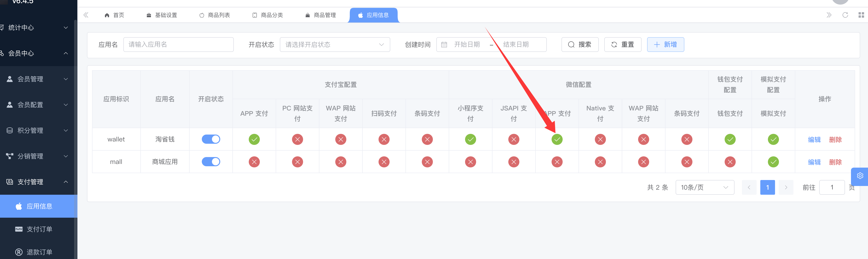The image size is (868, 259).
Task: Click the 应用名 search input field
Action: pos(178,45)
